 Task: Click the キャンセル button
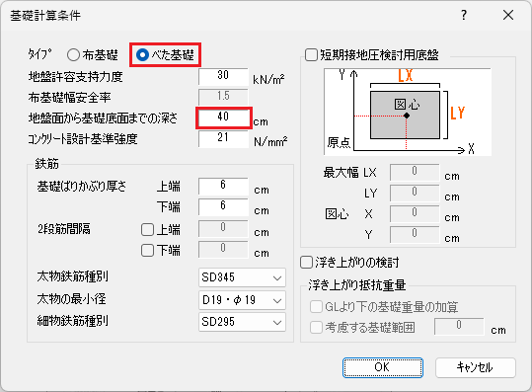click(x=476, y=367)
